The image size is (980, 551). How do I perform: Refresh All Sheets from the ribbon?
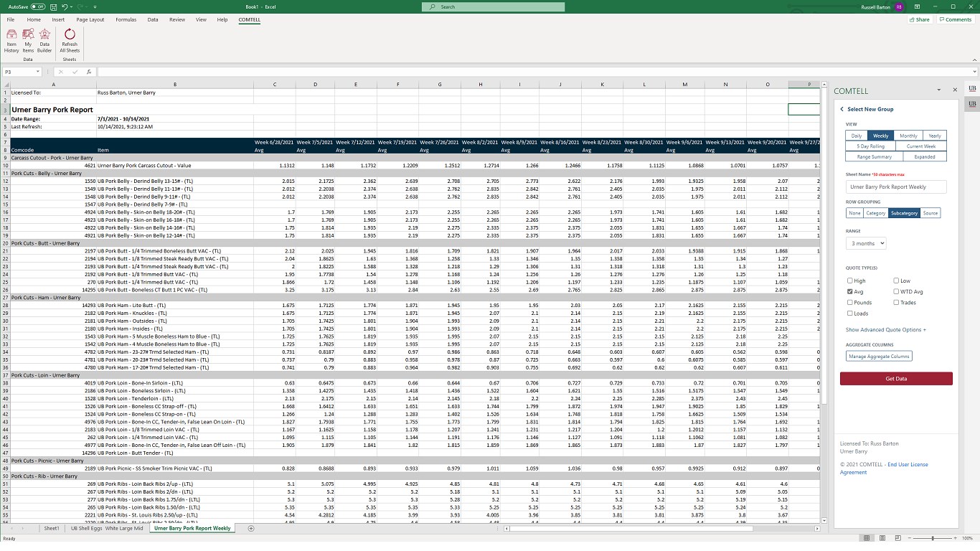[x=70, y=41]
